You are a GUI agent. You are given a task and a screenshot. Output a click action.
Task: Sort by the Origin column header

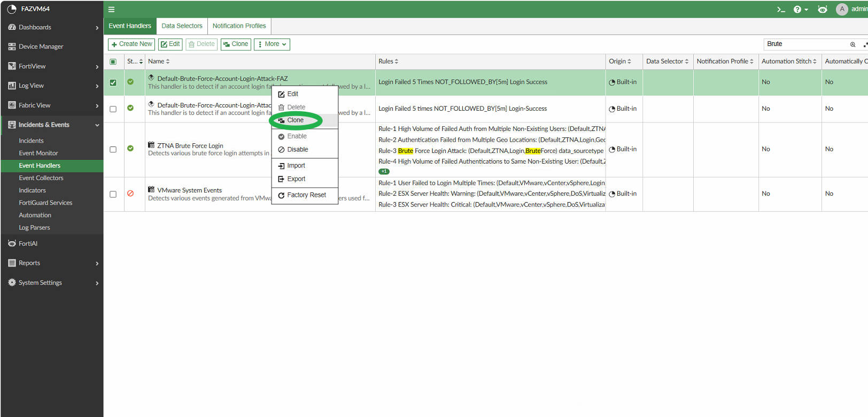tap(620, 61)
